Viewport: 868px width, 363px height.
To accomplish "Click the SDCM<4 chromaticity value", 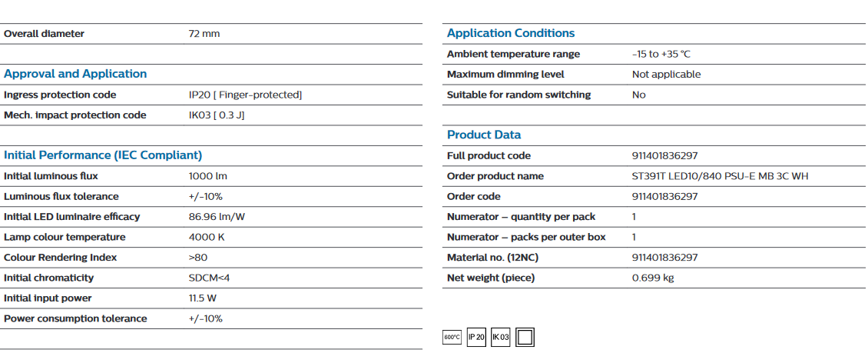I will (209, 278).
